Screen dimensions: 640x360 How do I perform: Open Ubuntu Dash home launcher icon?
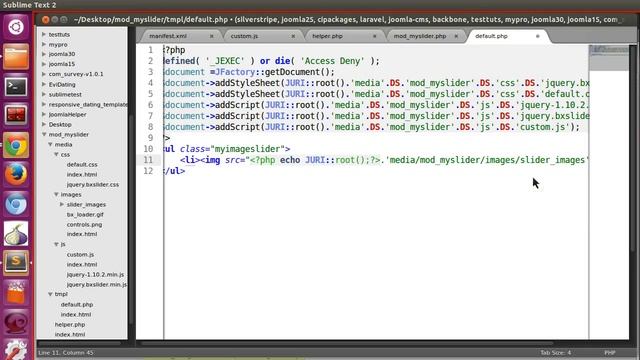coord(16,27)
